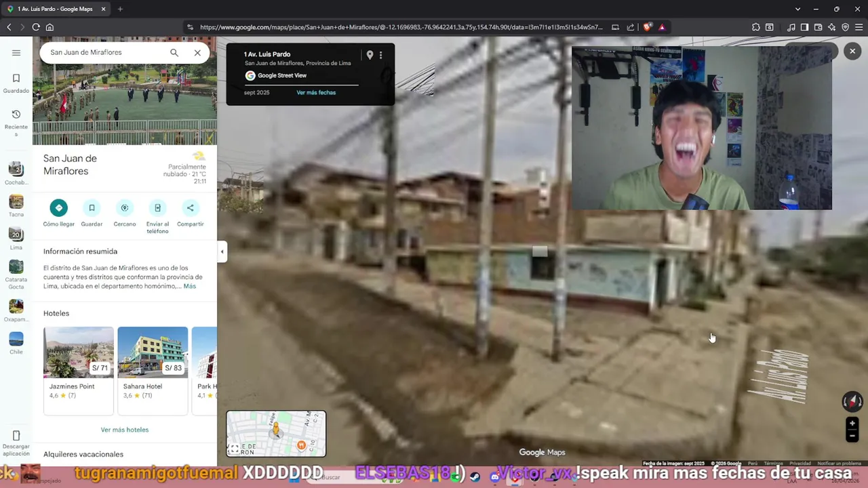The image size is (868, 488).
Task: Click Brave Shields lion icon
Action: [648, 27]
